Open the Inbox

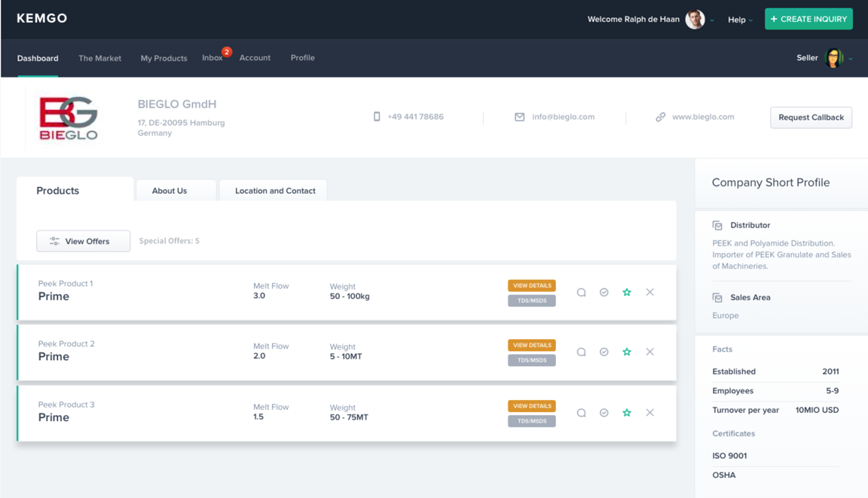(x=212, y=57)
